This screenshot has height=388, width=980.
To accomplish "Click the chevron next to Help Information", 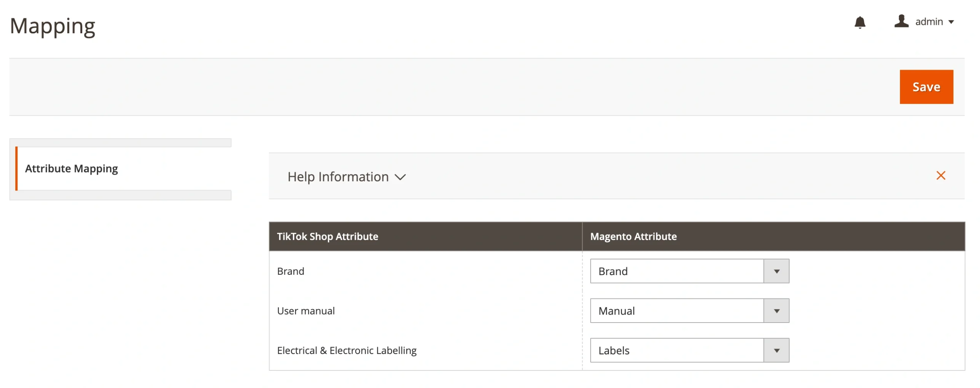I will 400,177.
